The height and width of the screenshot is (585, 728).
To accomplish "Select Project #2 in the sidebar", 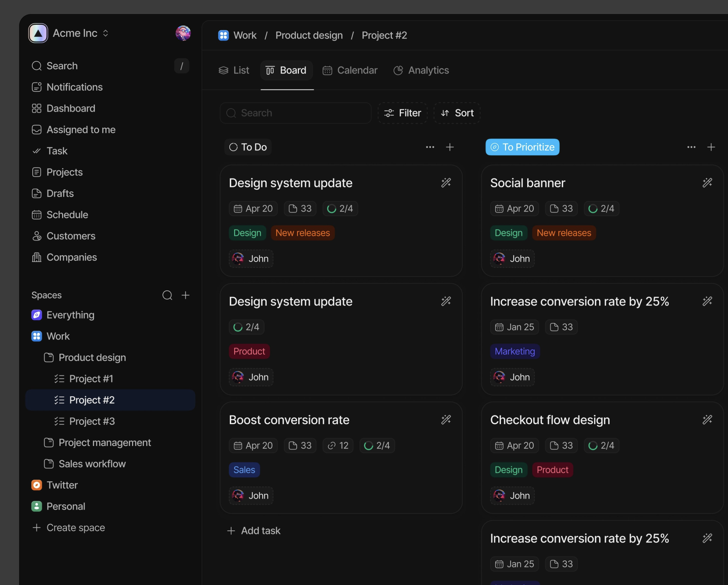I will 110,400.
